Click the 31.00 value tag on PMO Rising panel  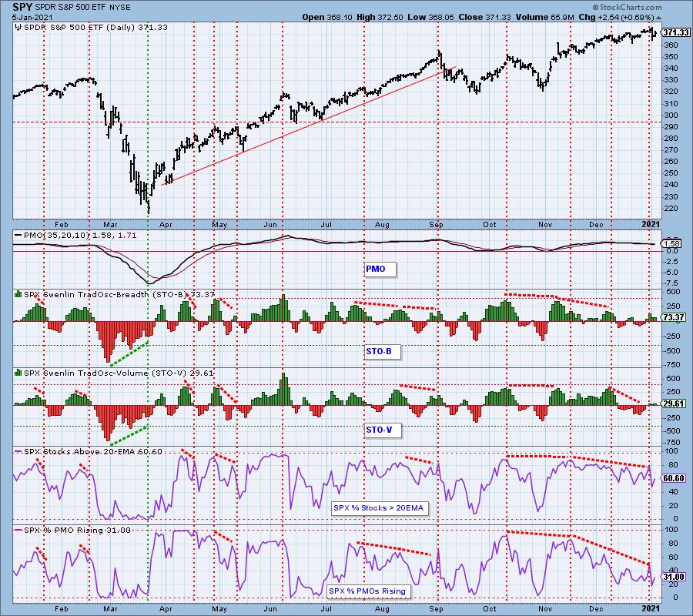click(x=674, y=577)
